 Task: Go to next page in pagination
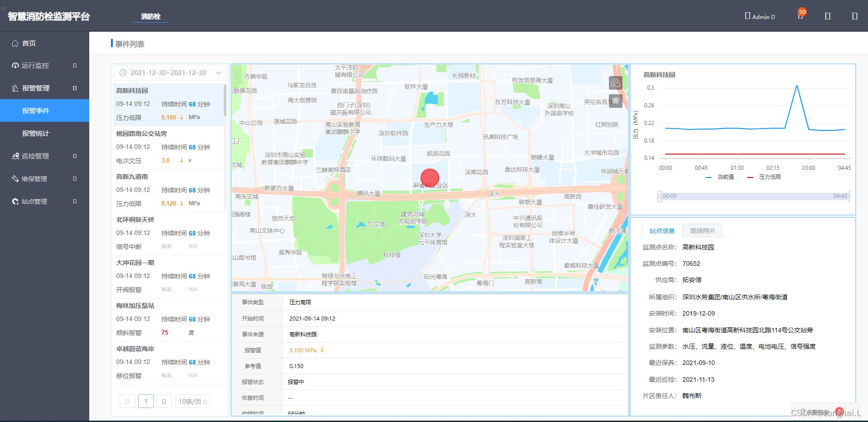click(164, 401)
